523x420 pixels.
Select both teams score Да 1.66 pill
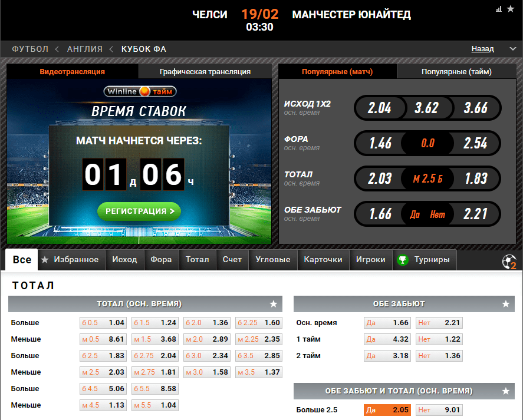pyautogui.click(x=380, y=214)
